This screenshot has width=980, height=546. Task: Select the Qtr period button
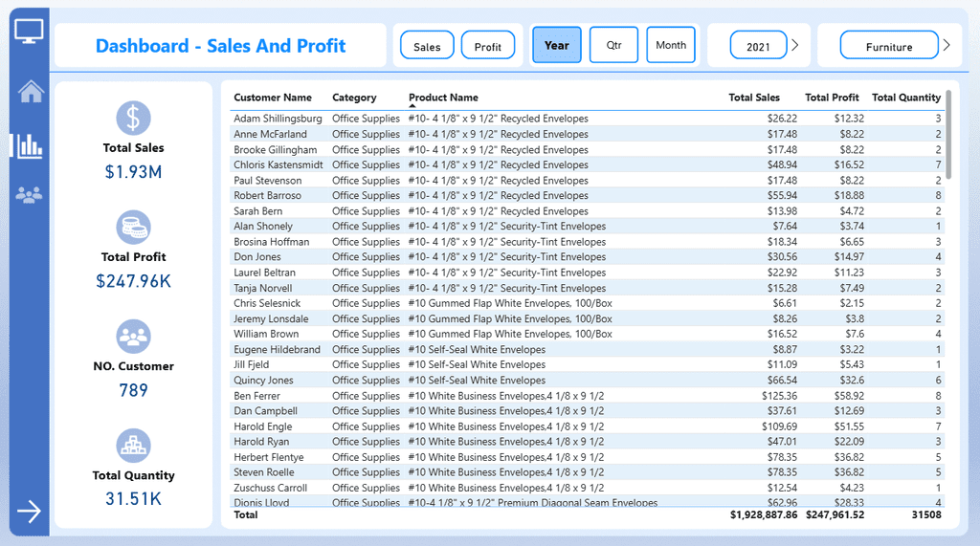coord(613,45)
